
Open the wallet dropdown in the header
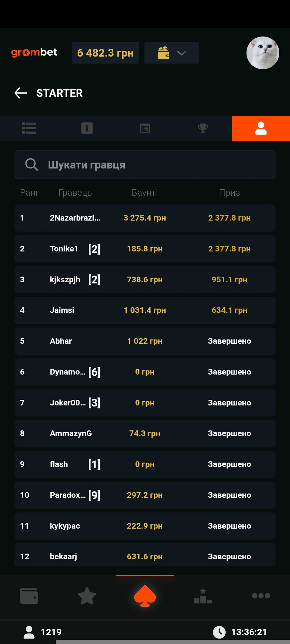click(172, 53)
